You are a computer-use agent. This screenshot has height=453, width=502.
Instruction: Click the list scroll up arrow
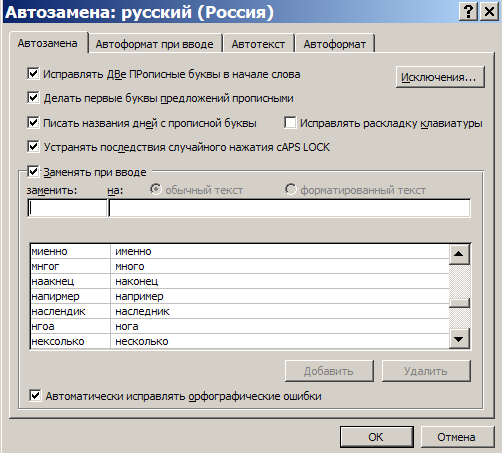(459, 254)
